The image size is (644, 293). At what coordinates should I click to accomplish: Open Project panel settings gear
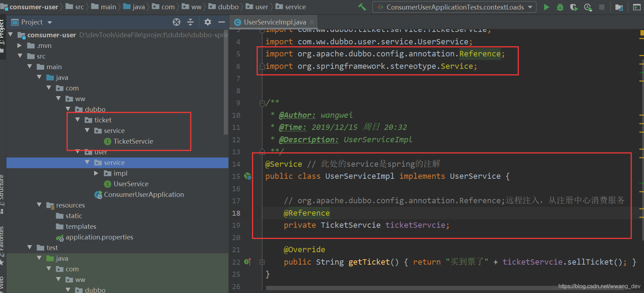click(x=208, y=22)
